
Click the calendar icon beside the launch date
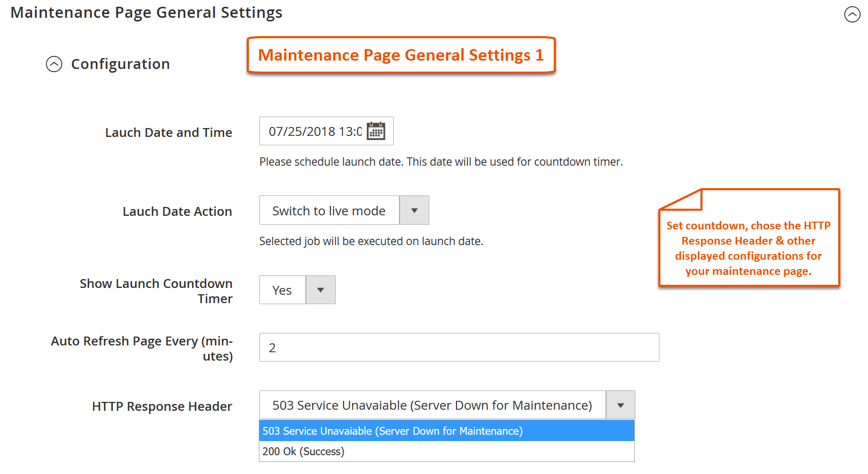pyautogui.click(x=376, y=131)
